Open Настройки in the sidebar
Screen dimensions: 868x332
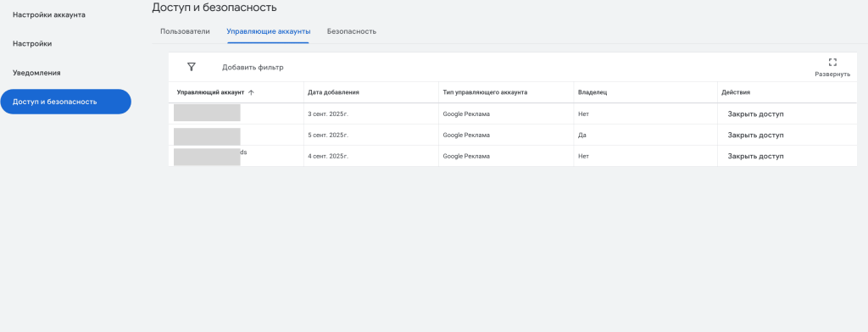[x=32, y=44]
